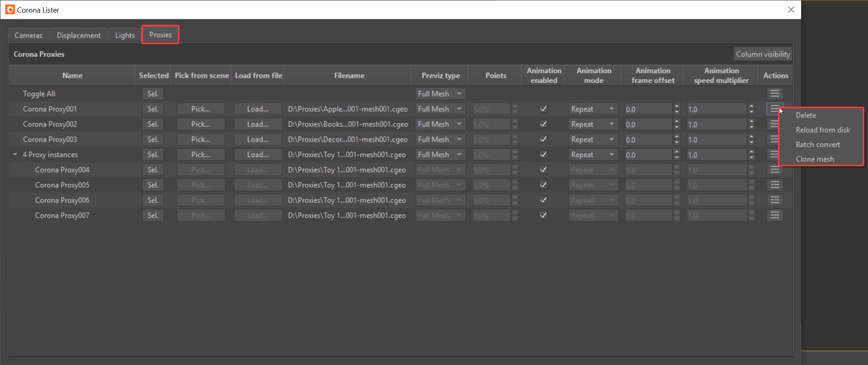Click the Corona Lister app icon
Screen dimensions: 868x365
[x=10, y=9]
